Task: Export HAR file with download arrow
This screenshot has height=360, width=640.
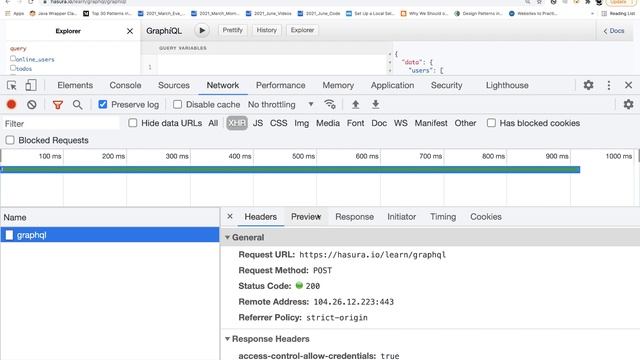Action: tap(376, 104)
